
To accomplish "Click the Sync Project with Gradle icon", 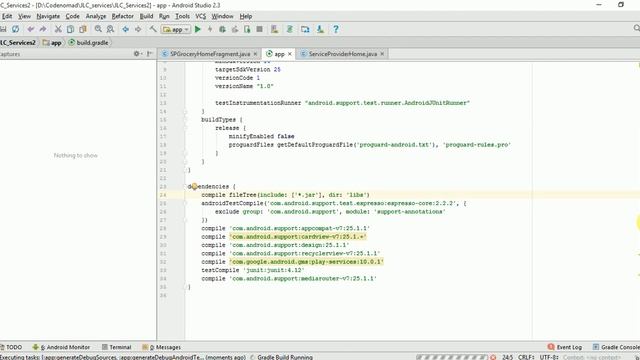I will coord(290,29).
